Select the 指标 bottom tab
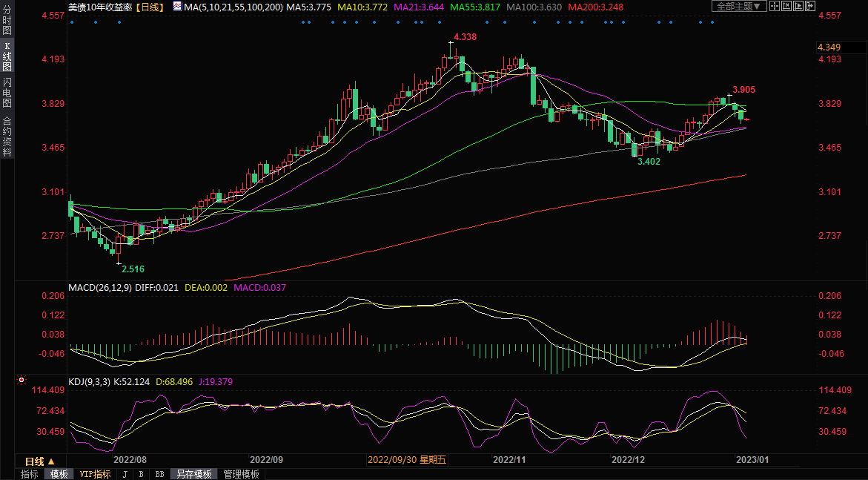868x480 pixels. click(x=29, y=474)
